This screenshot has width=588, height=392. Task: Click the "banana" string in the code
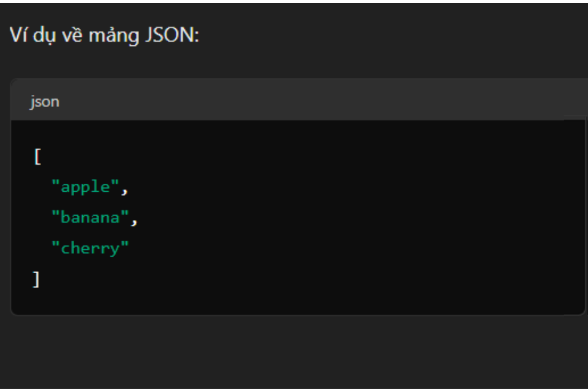[x=89, y=217]
